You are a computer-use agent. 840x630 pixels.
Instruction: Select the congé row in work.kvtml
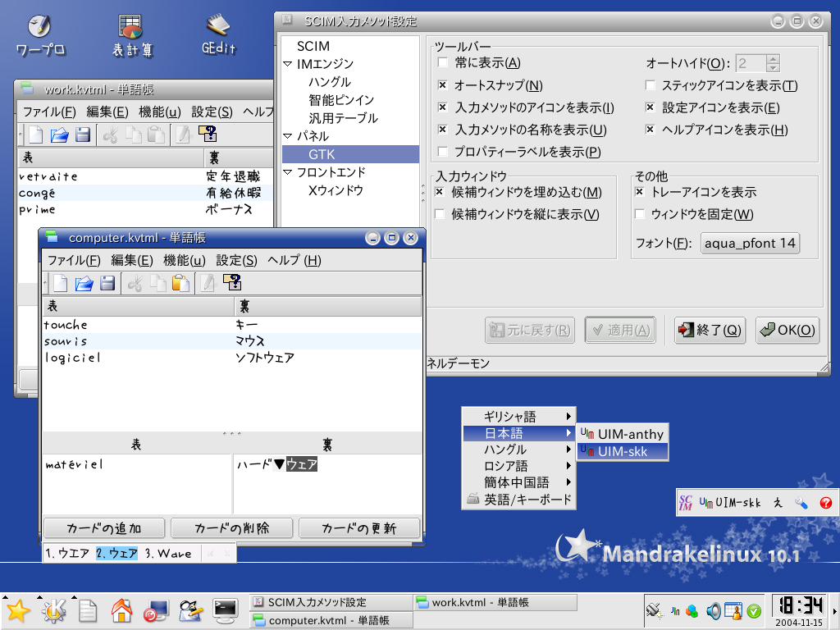coord(146,193)
